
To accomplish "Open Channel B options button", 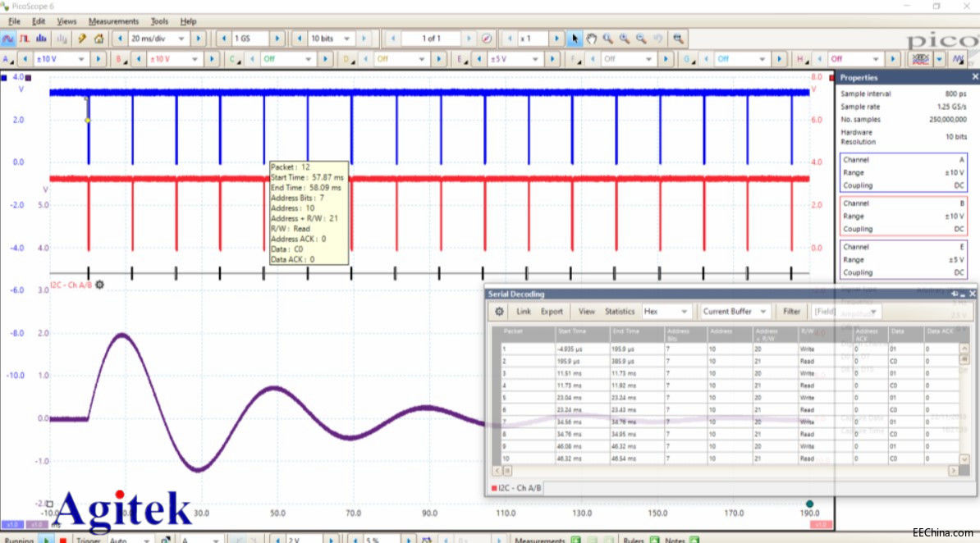I will (121, 59).
